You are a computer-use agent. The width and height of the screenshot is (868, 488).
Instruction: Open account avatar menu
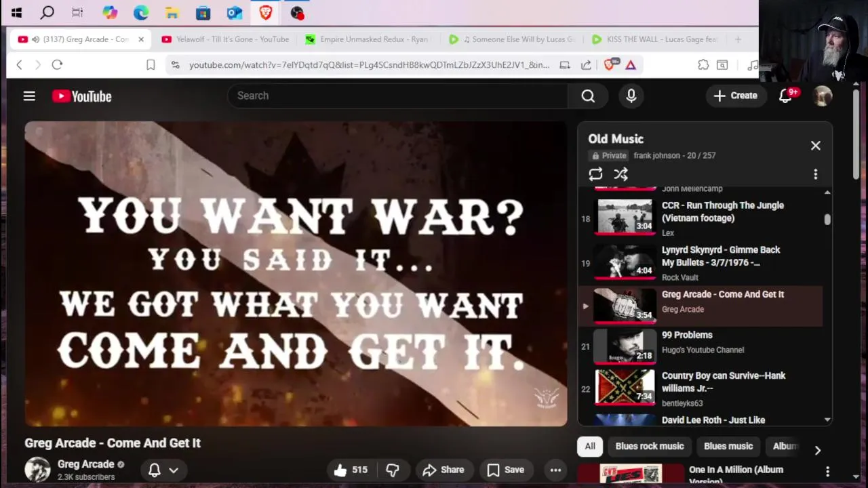(823, 96)
